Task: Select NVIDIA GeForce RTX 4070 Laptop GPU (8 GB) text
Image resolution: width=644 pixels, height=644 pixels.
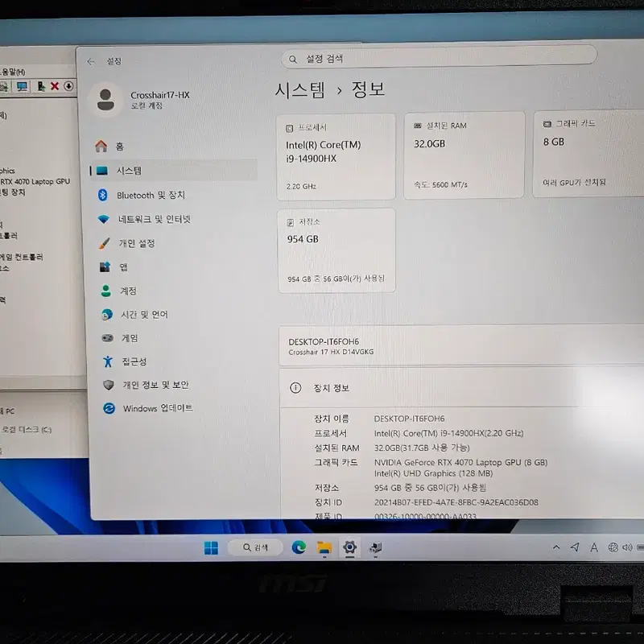Action: [x=460, y=462]
